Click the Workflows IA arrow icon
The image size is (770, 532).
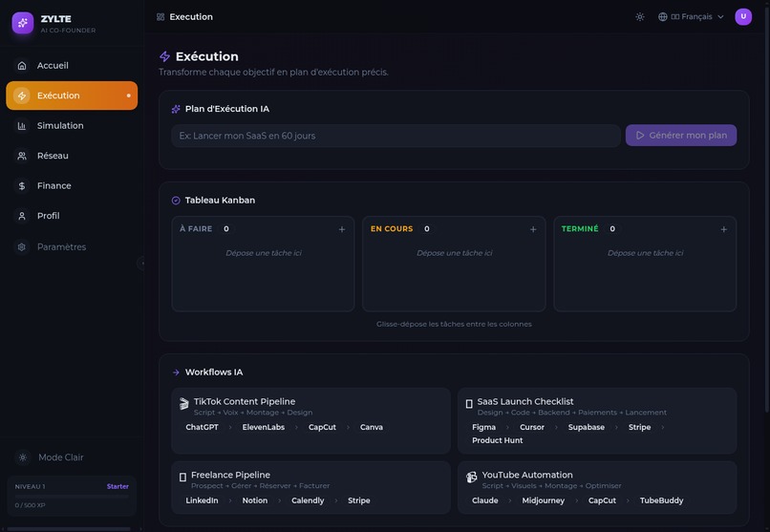pyautogui.click(x=176, y=372)
